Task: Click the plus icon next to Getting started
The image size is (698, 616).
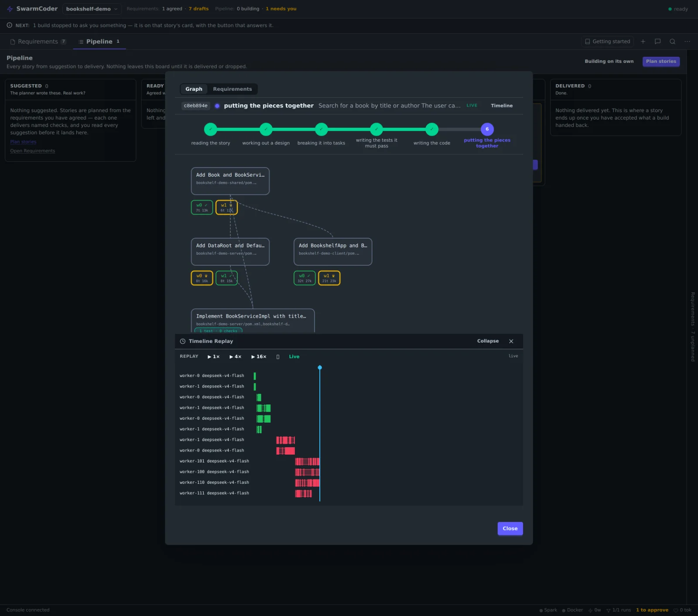Action: tap(643, 41)
